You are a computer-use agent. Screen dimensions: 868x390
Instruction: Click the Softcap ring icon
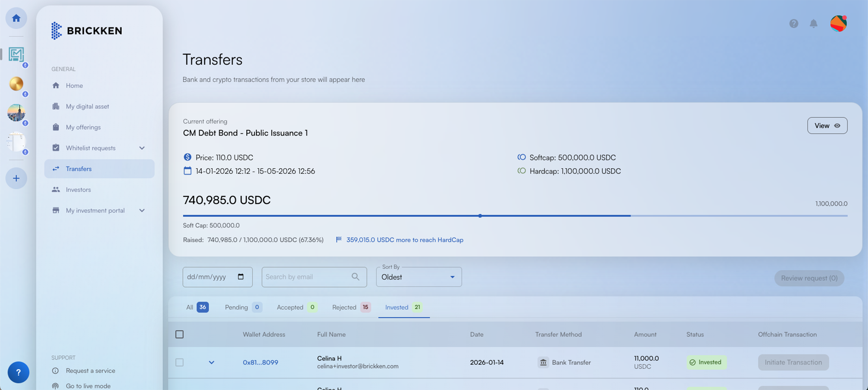tap(522, 157)
